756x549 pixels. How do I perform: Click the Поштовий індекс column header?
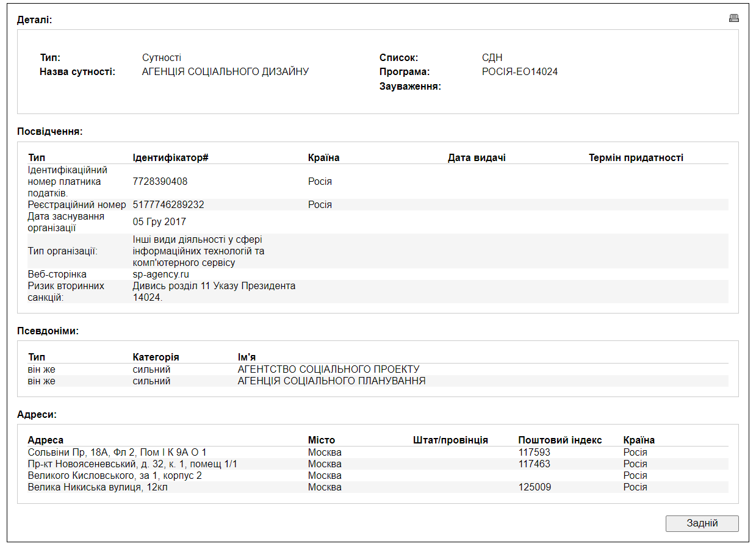[560, 440]
